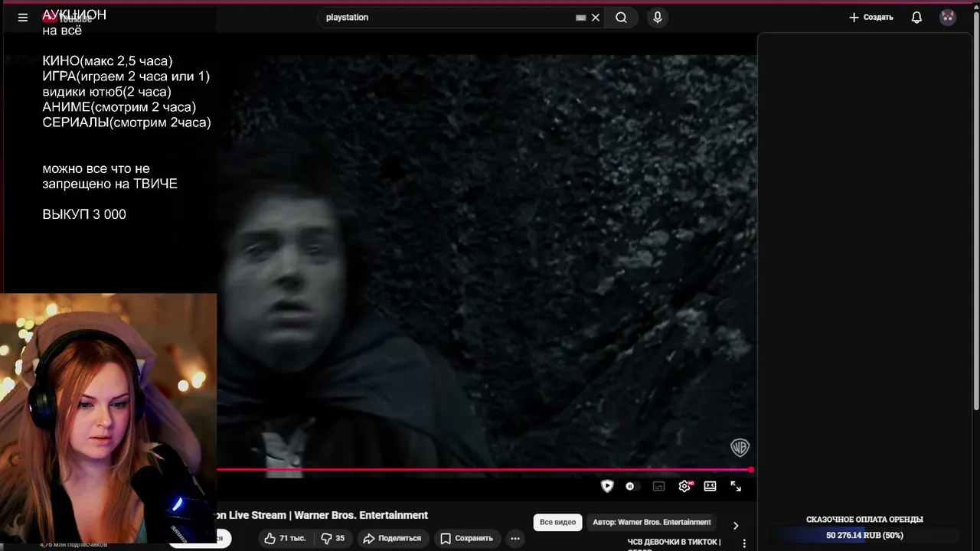Open the on-screen keyboard icon in search

click(580, 18)
